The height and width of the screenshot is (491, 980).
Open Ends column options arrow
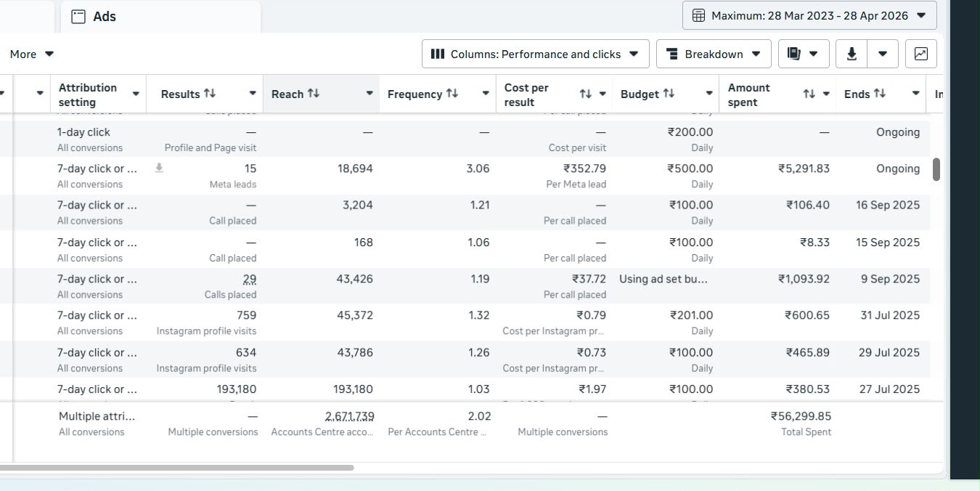[916, 94]
